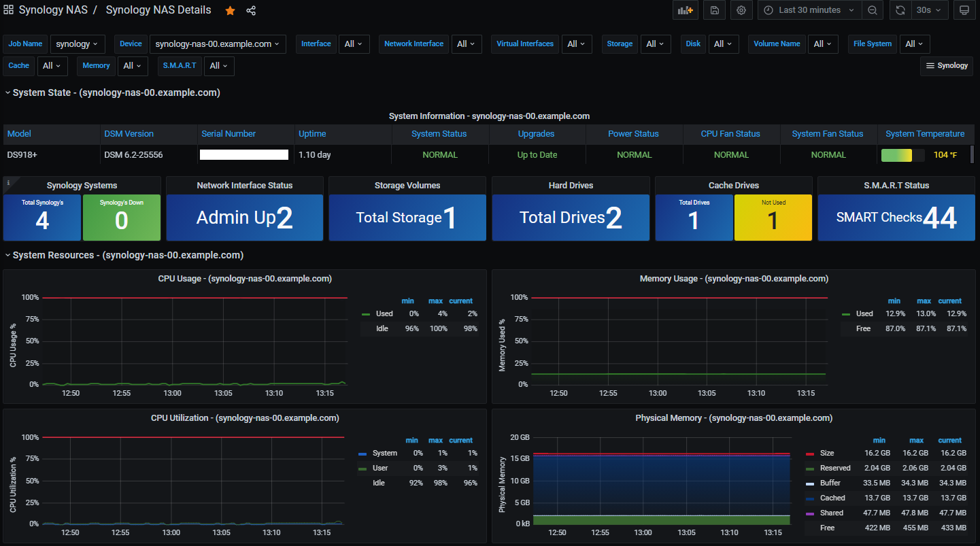This screenshot has height=546, width=980.
Task: Click the Total Drives Hard Drives panel
Action: [570, 218]
